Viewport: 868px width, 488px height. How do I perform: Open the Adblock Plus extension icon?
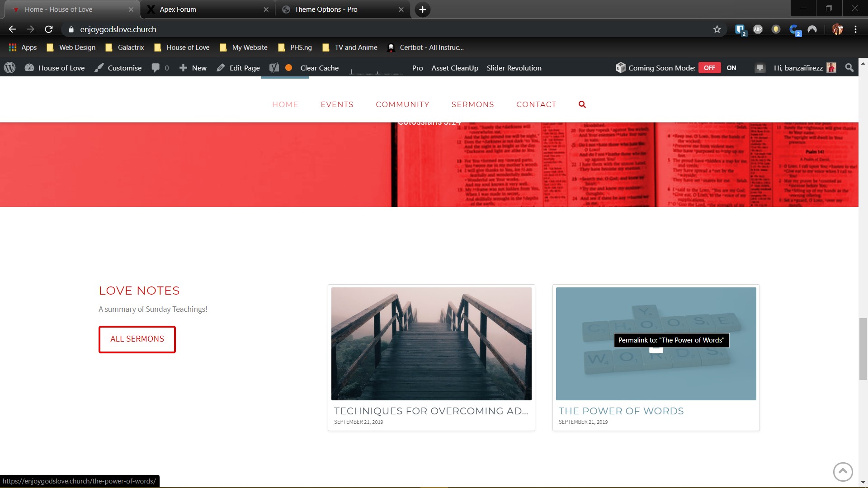758,29
